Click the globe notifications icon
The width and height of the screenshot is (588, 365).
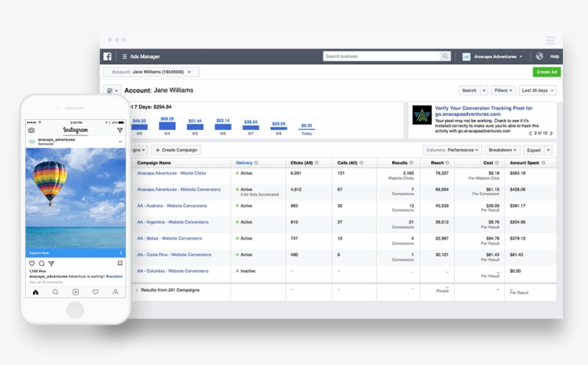539,56
